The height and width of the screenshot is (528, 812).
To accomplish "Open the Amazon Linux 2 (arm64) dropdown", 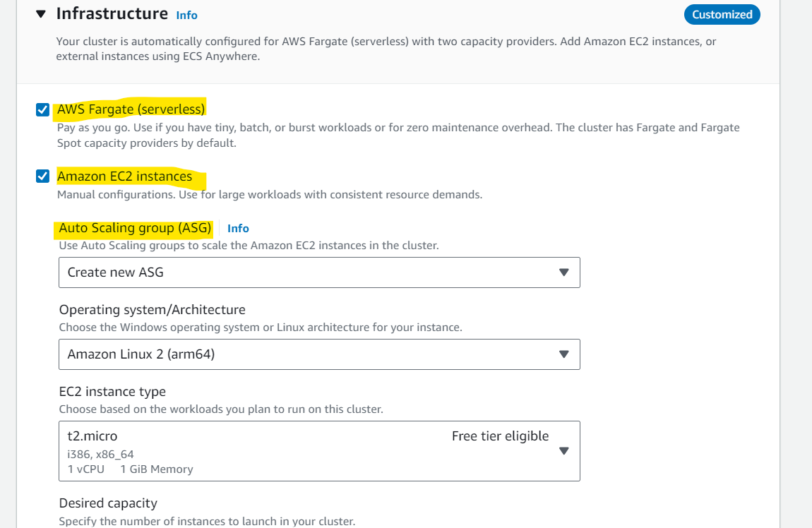I will click(x=320, y=354).
